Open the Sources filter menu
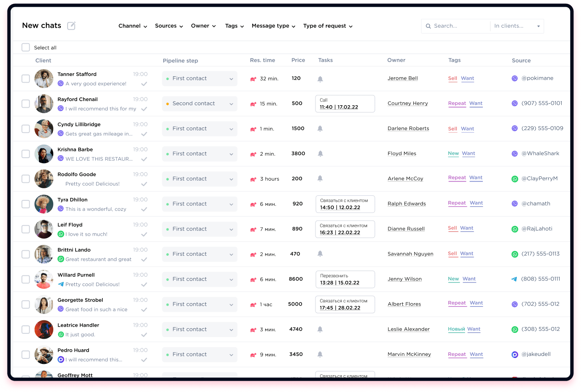581x392 pixels. (x=169, y=26)
